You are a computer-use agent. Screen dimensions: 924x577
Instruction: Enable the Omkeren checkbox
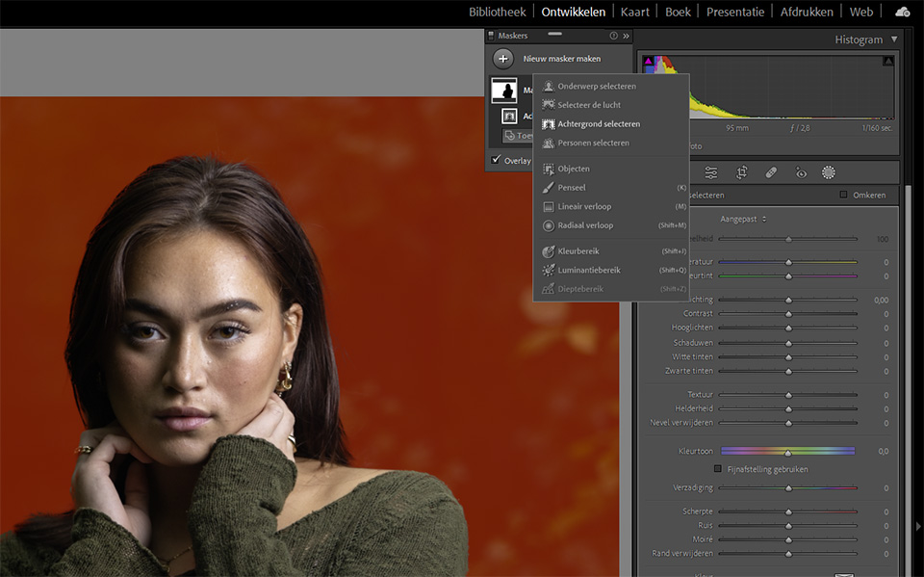click(x=843, y=195)
